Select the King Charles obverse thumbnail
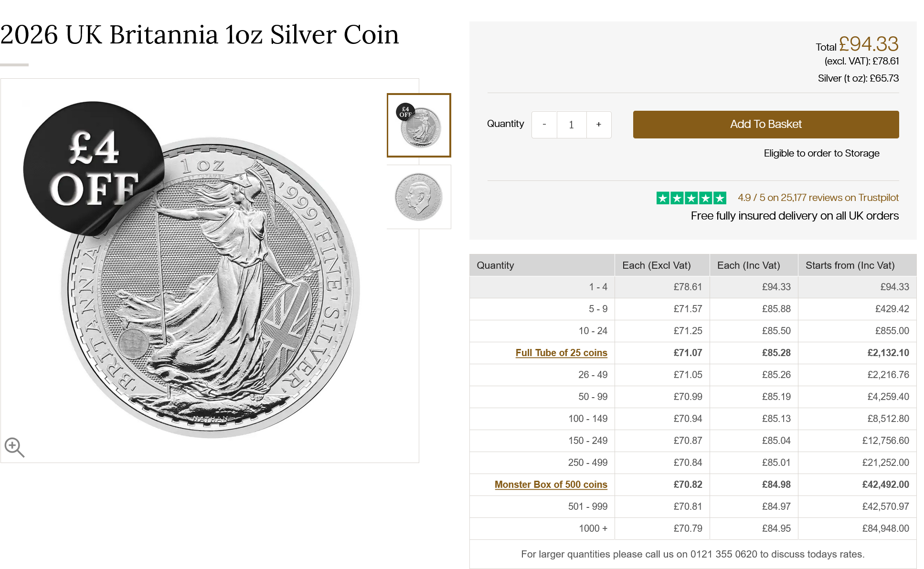924x569 pixels. 419,197
